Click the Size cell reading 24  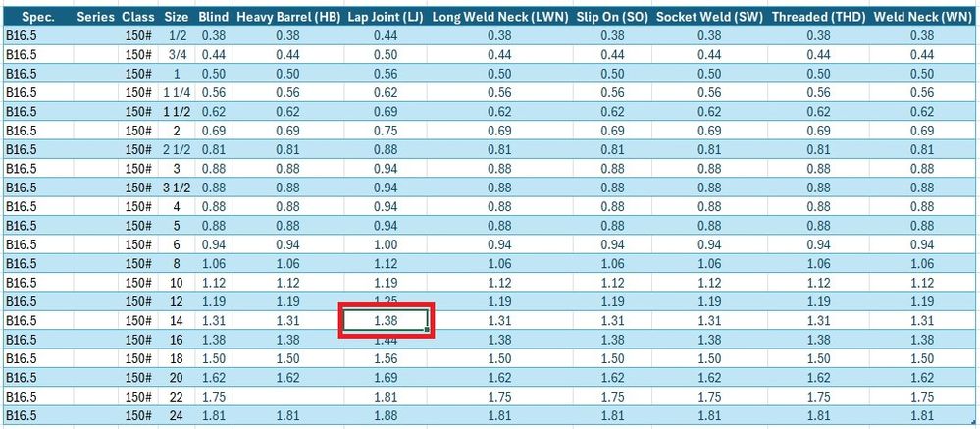click(x=177, y=415)
